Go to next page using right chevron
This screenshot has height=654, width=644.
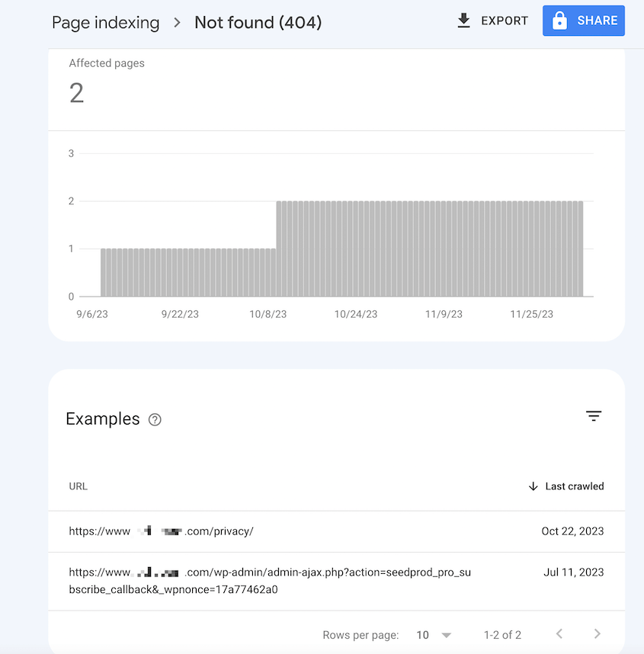point(597,634)
